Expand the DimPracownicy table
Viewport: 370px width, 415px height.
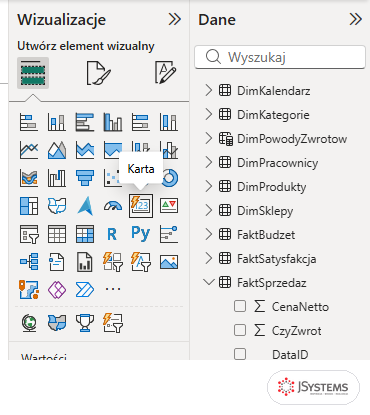pos(209,162)
